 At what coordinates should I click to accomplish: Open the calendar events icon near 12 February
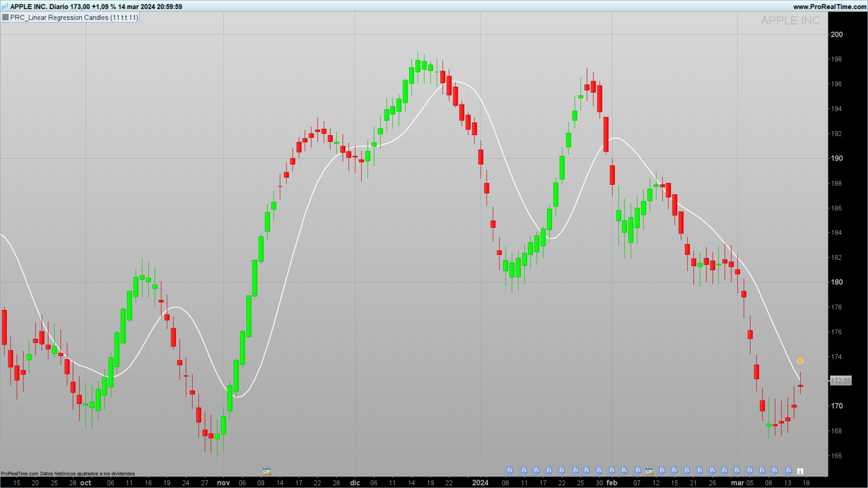pyautogui.click(x=649, y=470)
